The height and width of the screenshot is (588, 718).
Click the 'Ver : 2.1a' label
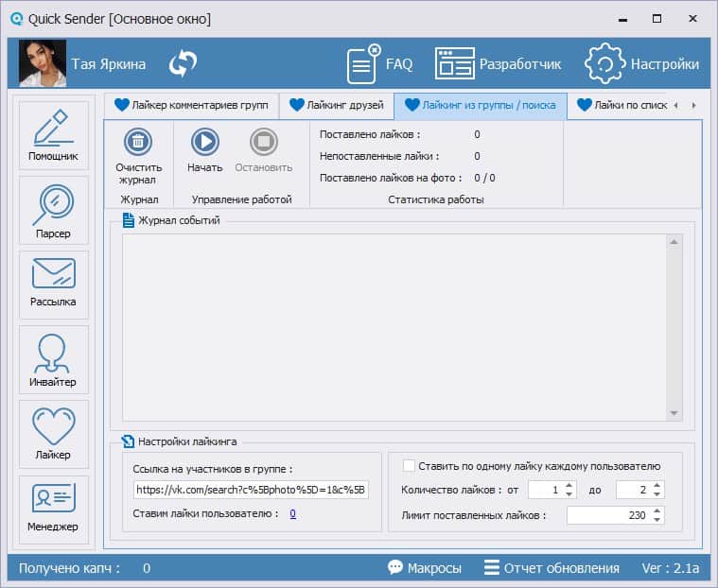(671, 568)
